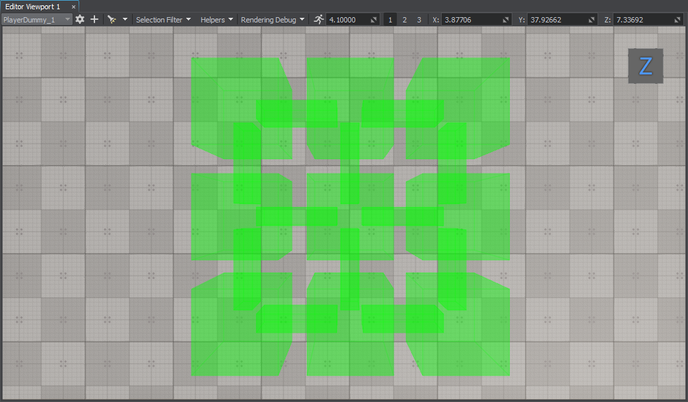Viewport: 688px width, 402px height.
Task: Select camera speed preset 1
Action: point(390,20)
